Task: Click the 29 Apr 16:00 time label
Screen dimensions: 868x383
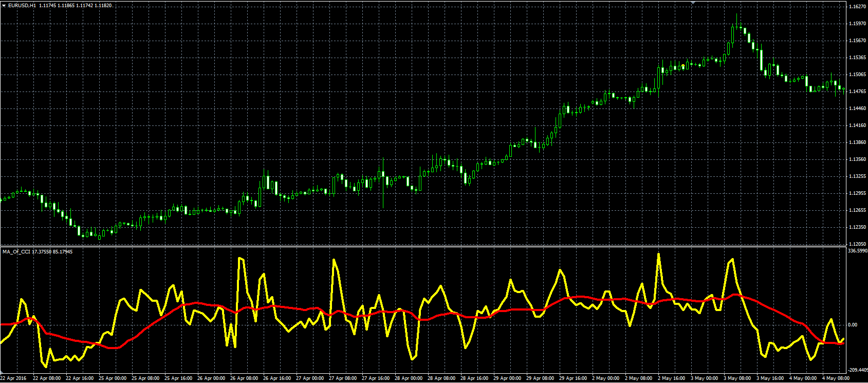Action: (573, 378)
